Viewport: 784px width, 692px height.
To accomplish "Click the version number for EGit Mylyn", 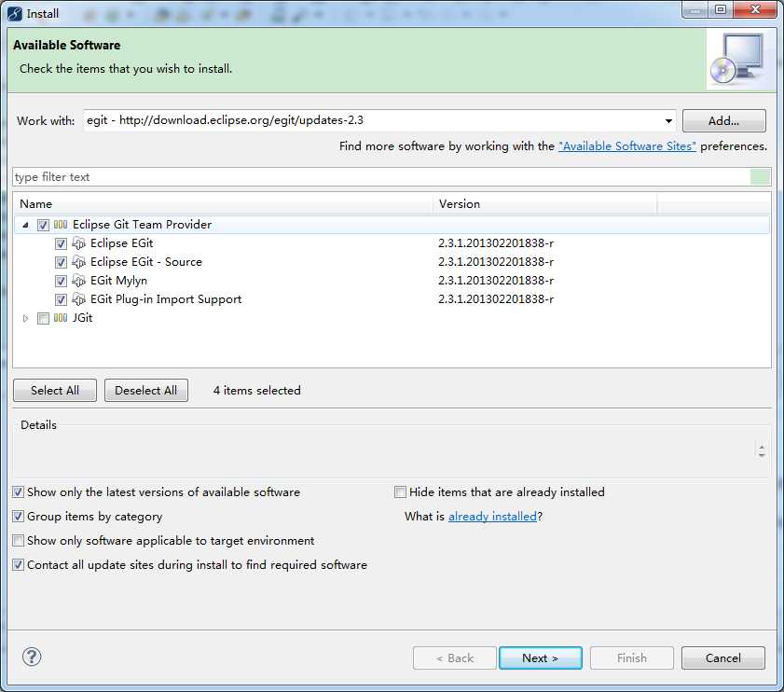I will 496,281.
